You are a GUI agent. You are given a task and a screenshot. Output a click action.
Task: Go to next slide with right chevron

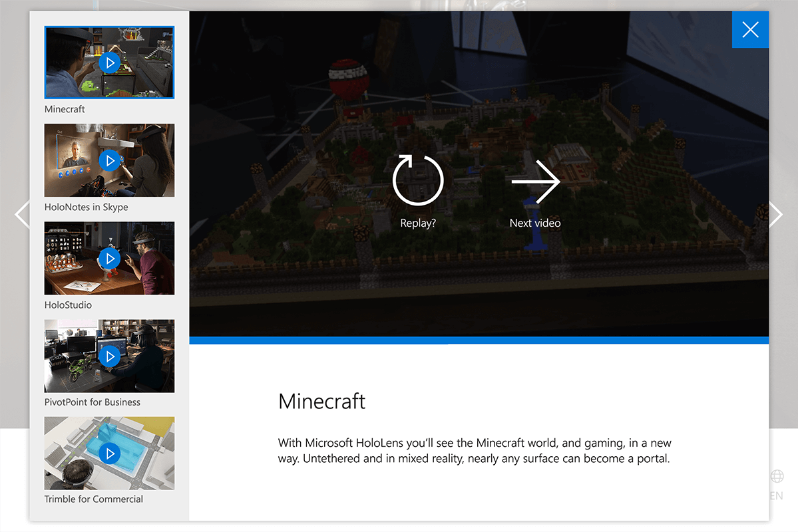pos(776,214)
